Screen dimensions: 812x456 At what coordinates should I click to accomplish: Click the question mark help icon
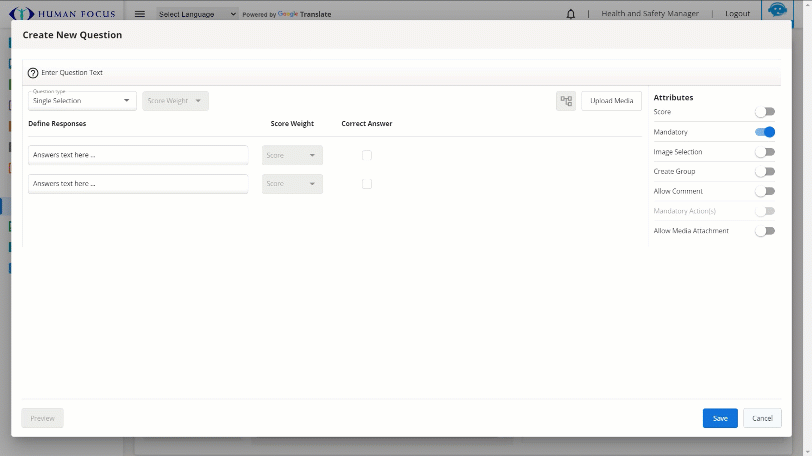pyautogui.click(x=33, y=73)
